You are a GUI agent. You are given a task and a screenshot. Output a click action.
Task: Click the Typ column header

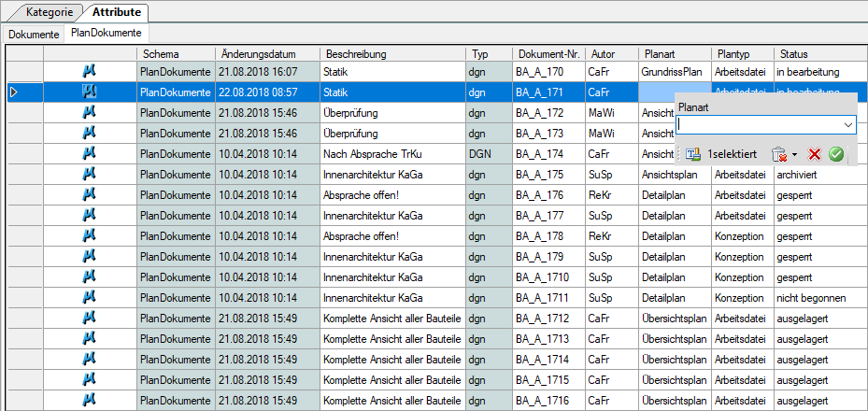490,54
